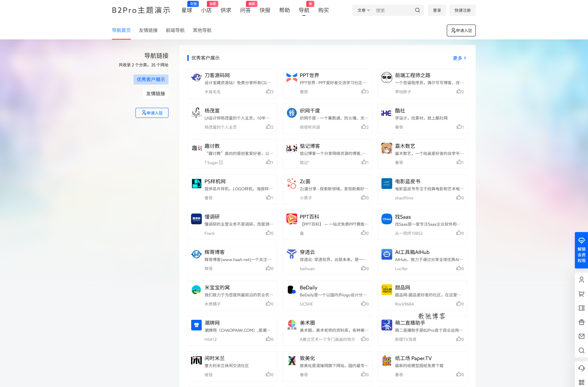Click the search magnifier icon in header
Viewport: 588px width, 387px height.
(417, 10)
